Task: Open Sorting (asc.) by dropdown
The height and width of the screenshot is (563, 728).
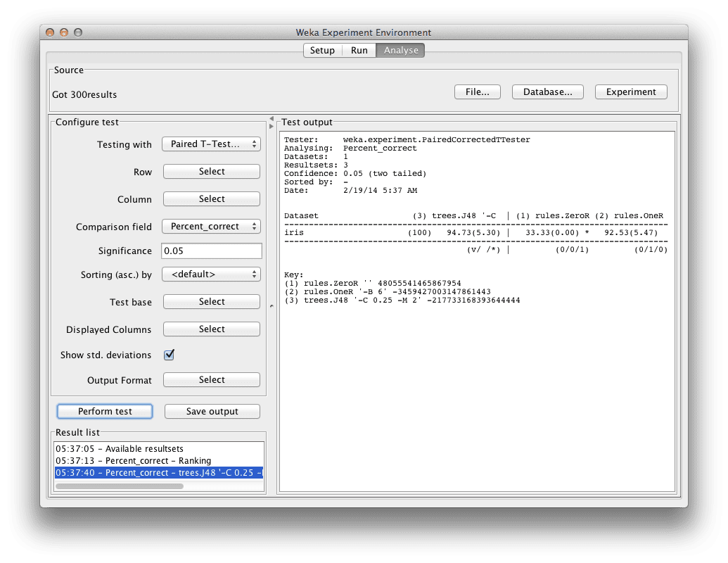Action: (x=211, y=274)
